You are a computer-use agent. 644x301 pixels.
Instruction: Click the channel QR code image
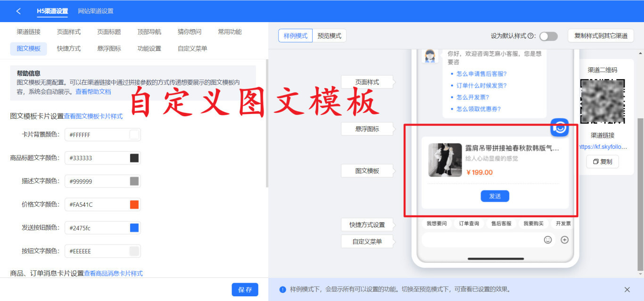click(602, 101)
